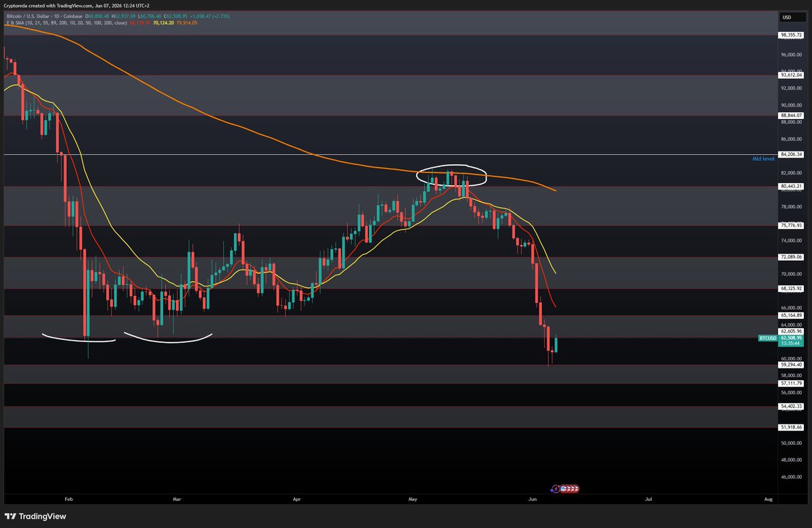The width and height of the screenshot is (812, 528).
Task: Click the 68,325.92 level price tag
Action: pos(791,289)
